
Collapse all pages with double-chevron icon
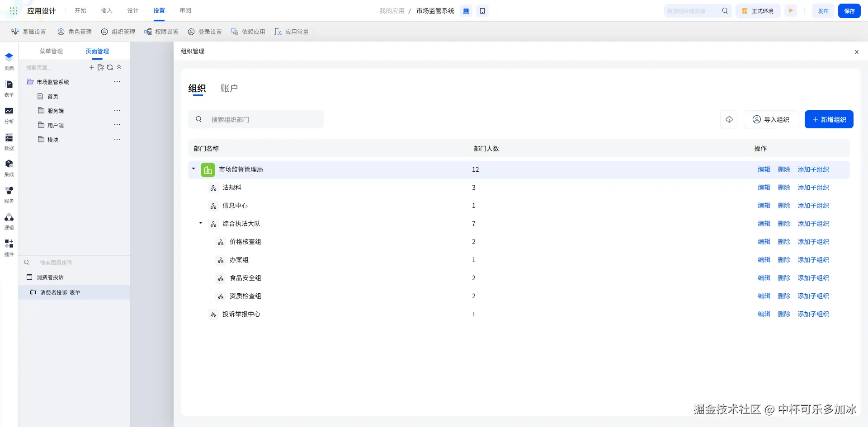(x=119, y=67)
